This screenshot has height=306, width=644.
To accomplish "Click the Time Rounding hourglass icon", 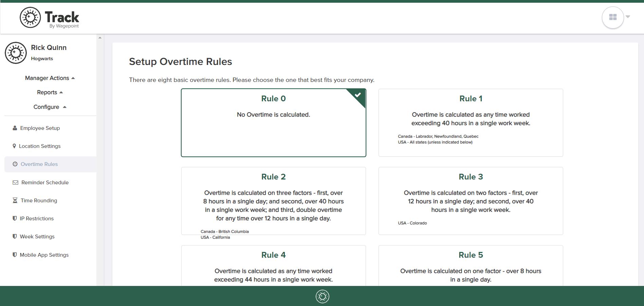I will tap(15, 201).
